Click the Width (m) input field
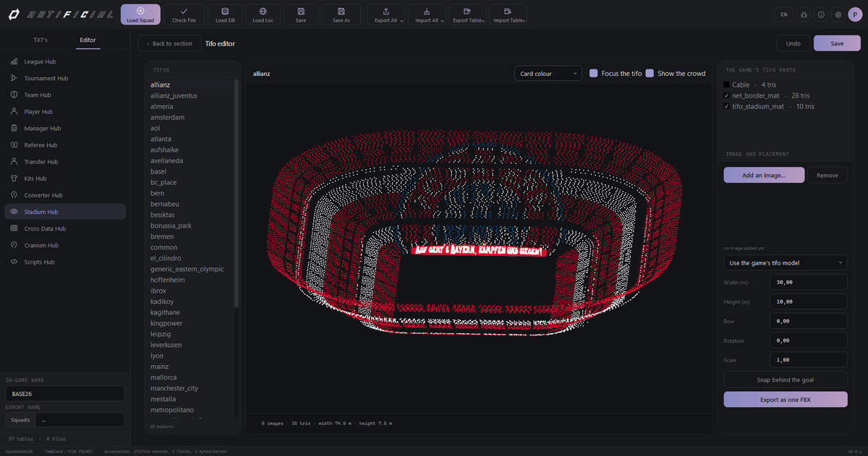This screenshot has width=868, height=456. [x=809, y=282]
